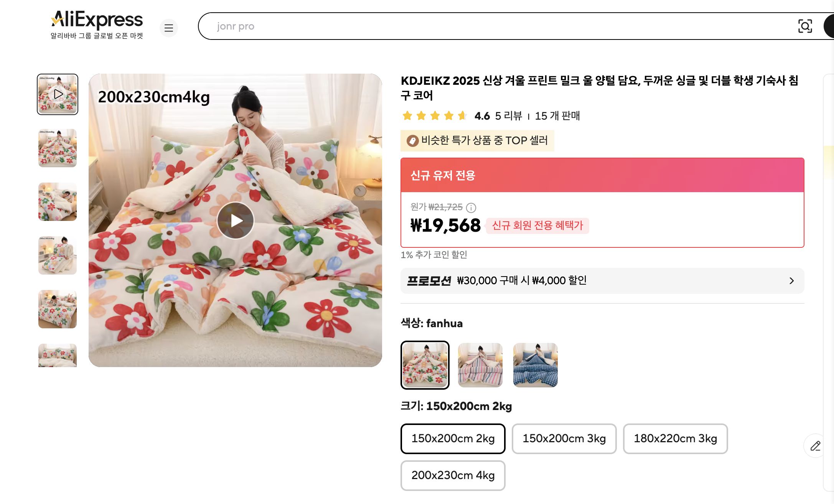Open the 5 리뷰 reviews link
Screen dimensions: 834x504
pos(509,116)
